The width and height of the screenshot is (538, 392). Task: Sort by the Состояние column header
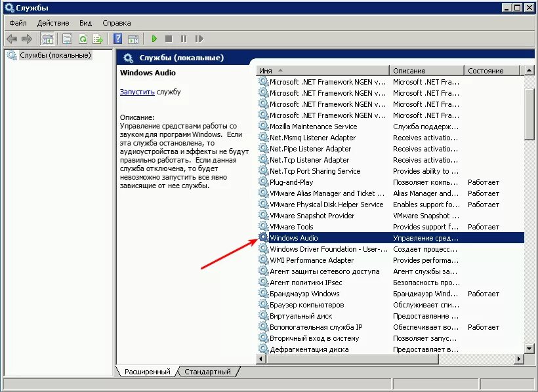tap(492, 71)
